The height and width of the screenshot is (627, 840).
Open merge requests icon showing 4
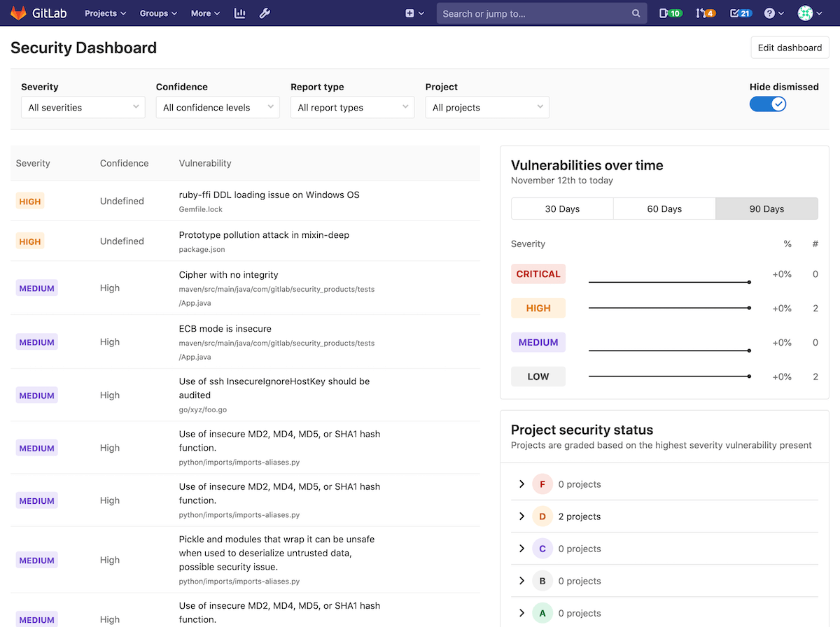(x=705, y=13)
